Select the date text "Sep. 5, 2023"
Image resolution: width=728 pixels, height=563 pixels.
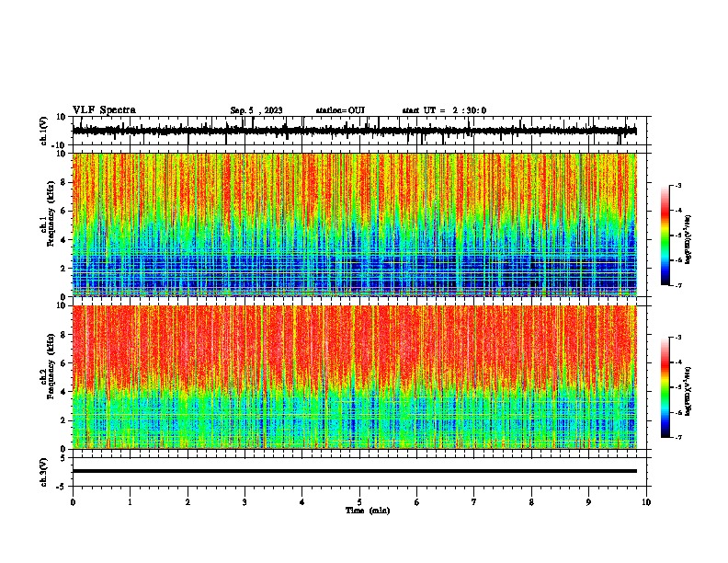point(256,110)
